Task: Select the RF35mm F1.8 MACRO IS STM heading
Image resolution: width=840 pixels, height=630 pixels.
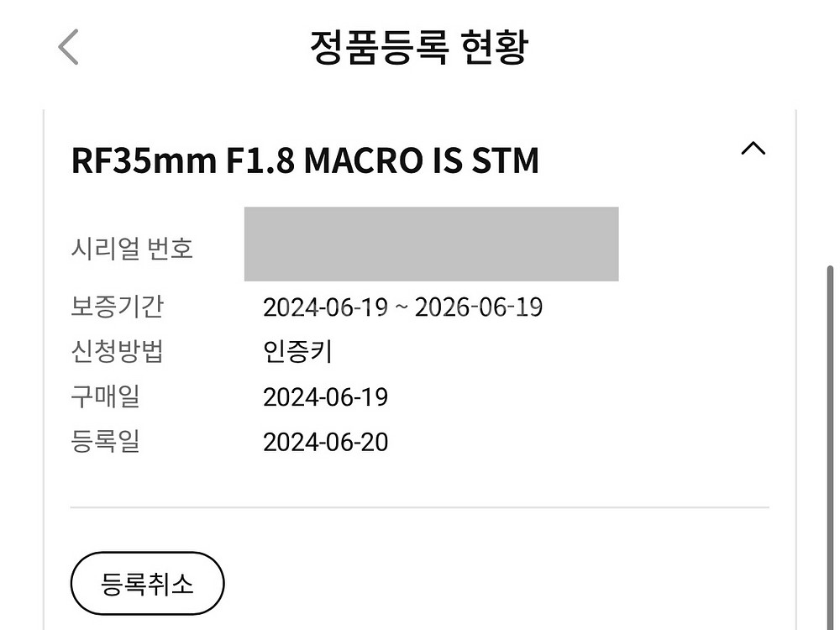Action: tap(305, 160)
